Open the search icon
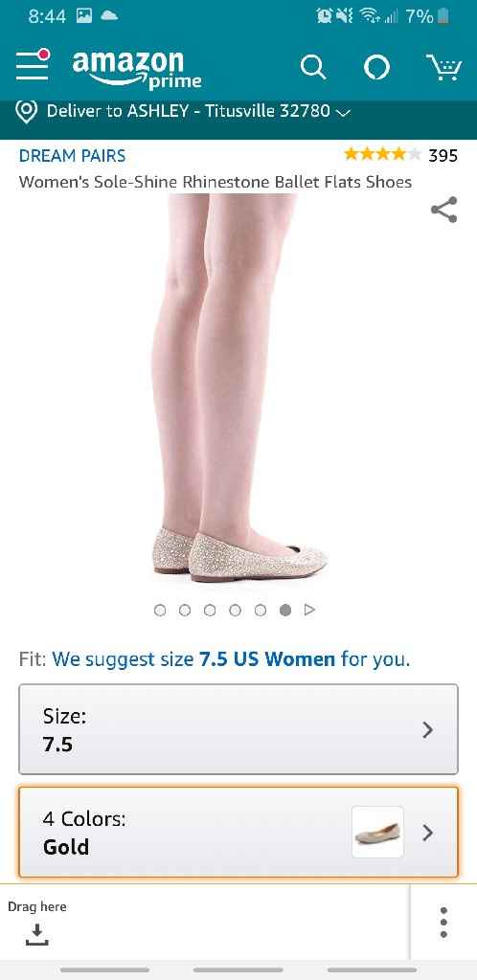This screenshot has width=477, height=980. 313,67
